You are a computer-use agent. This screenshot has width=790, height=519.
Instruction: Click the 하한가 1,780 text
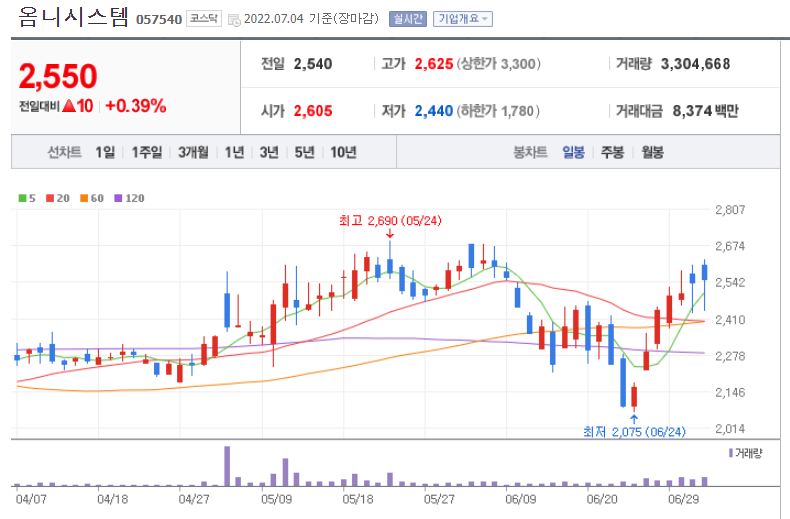tap(498, 111)
